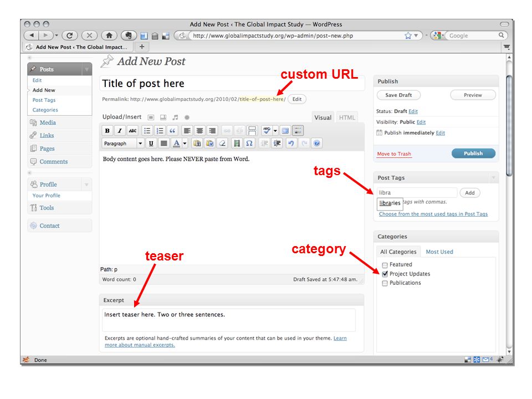Viewport: 532px width, 399px height.
Task: Toggle italic formatting in the editor
Action: point(120,131)
